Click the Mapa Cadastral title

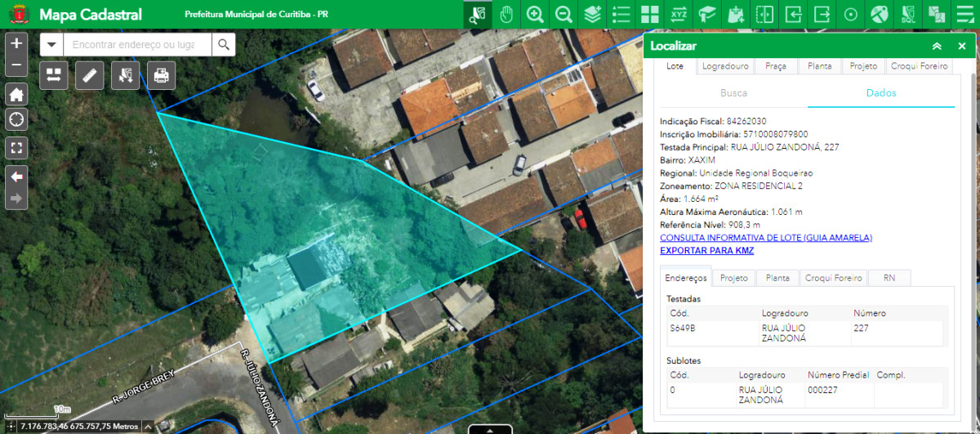click(91, 15)
